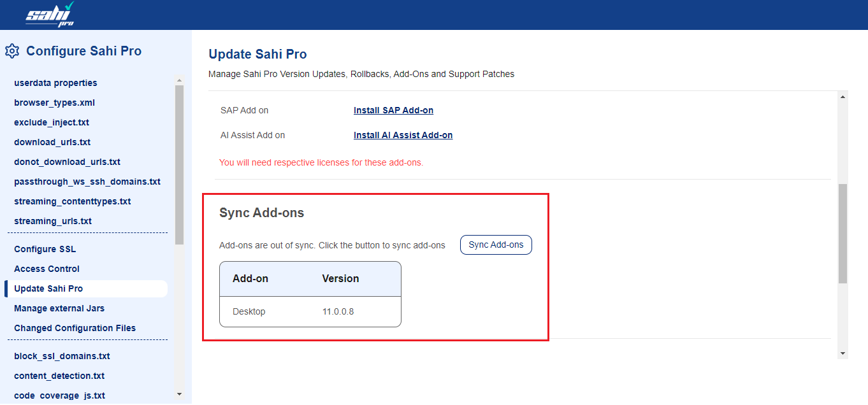This screenshot has width=868, height=405.
Task: View Changed Configuration Files
Action: point(75,328)
